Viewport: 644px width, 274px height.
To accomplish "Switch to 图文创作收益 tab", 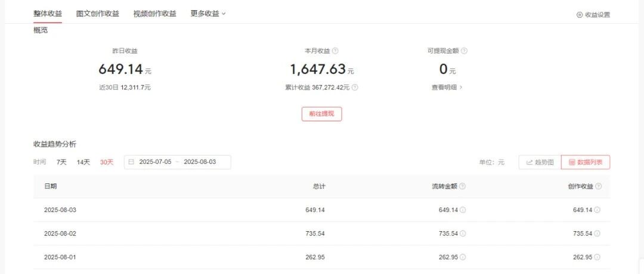I will click(x=98, y=14).
